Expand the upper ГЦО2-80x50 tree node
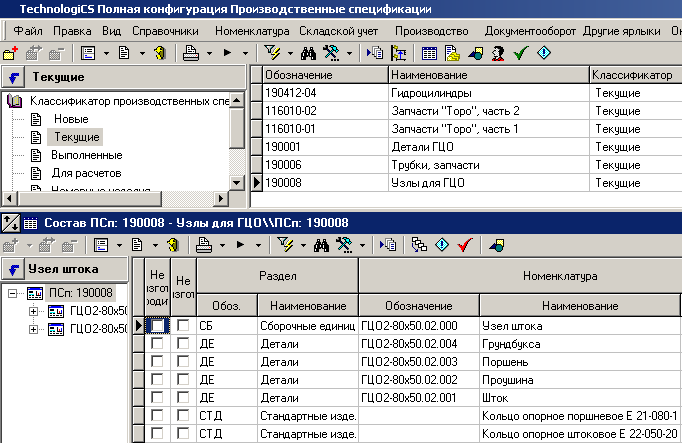Screen dimensions: 682x443 pyautogui.click(x=33, y=311)
